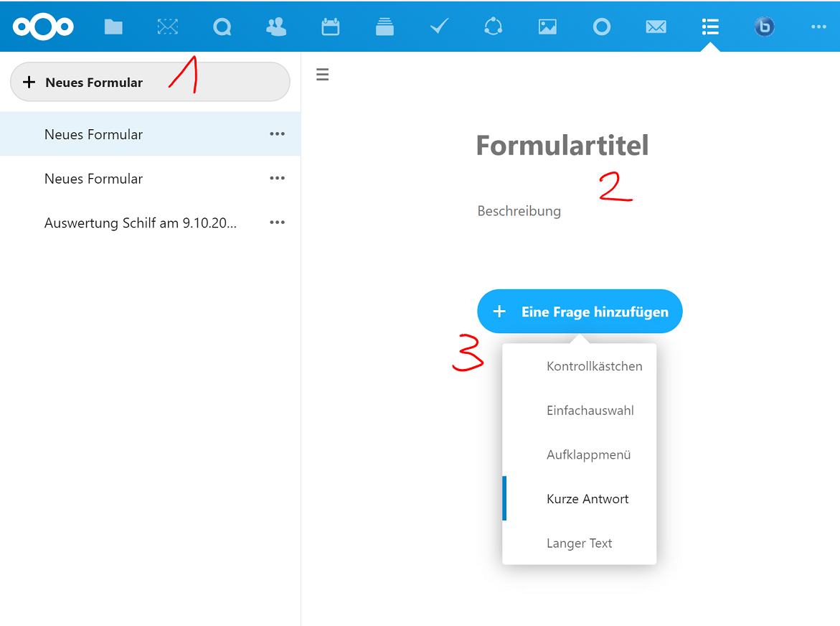
Task: Click the Nextcloud logo
Action: point(43,27)
